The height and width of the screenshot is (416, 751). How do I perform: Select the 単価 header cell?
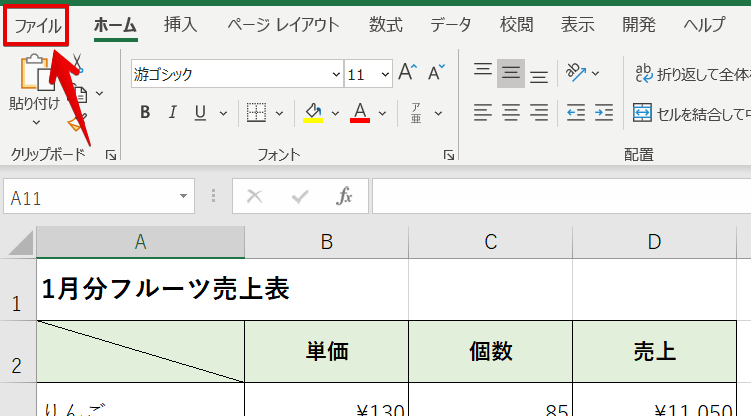click(327, 352)
